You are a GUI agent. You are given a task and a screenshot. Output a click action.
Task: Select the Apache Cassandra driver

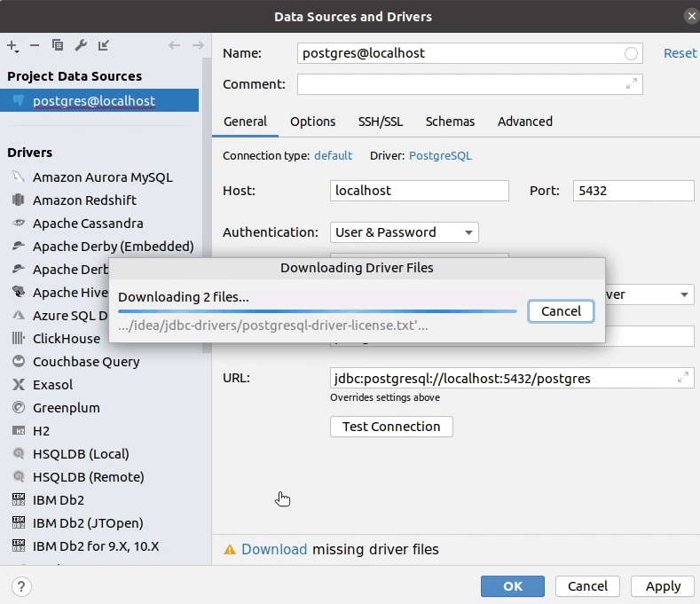tap(88, 224)
